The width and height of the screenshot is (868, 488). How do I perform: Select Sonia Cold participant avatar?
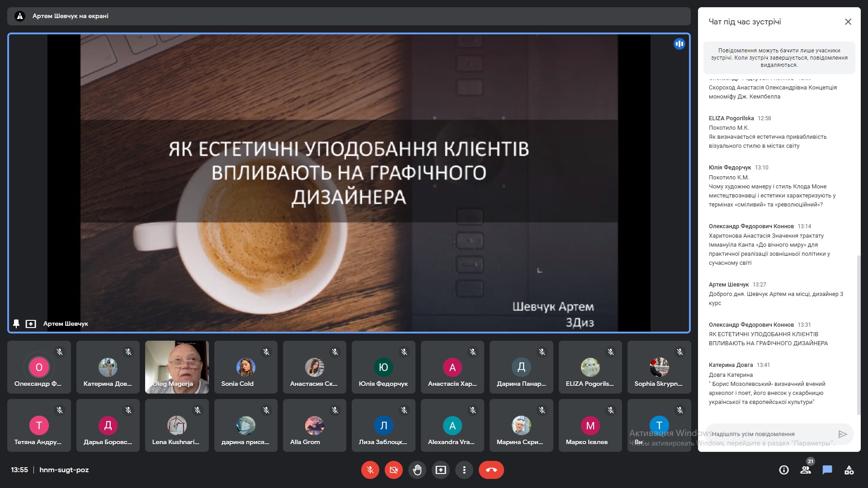246,367
